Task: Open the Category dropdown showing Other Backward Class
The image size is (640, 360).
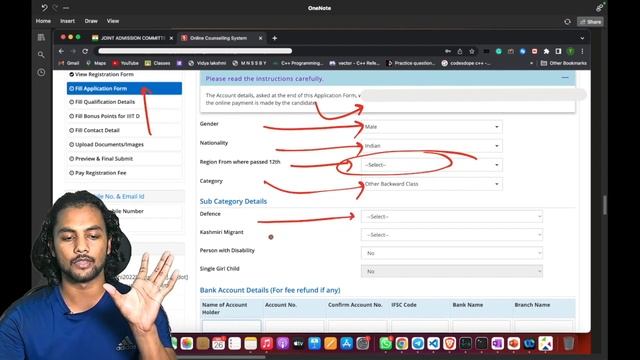Action: click(432, 184)
